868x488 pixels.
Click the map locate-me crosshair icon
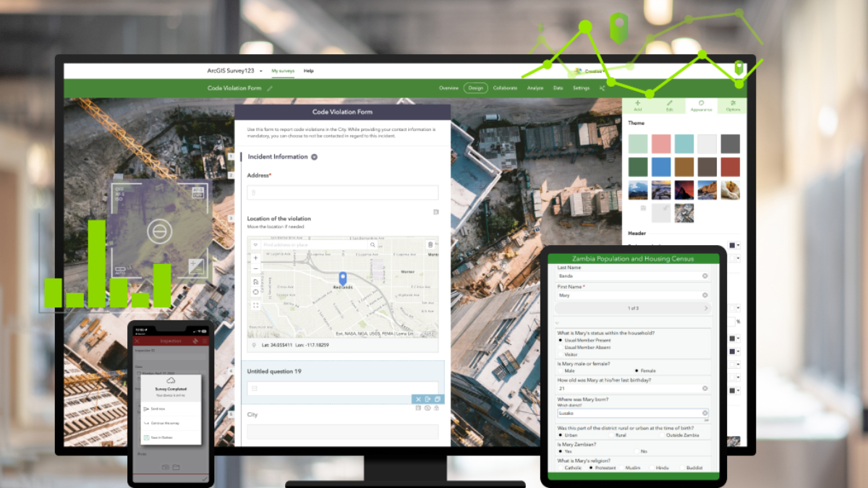(x=255, y=291)
